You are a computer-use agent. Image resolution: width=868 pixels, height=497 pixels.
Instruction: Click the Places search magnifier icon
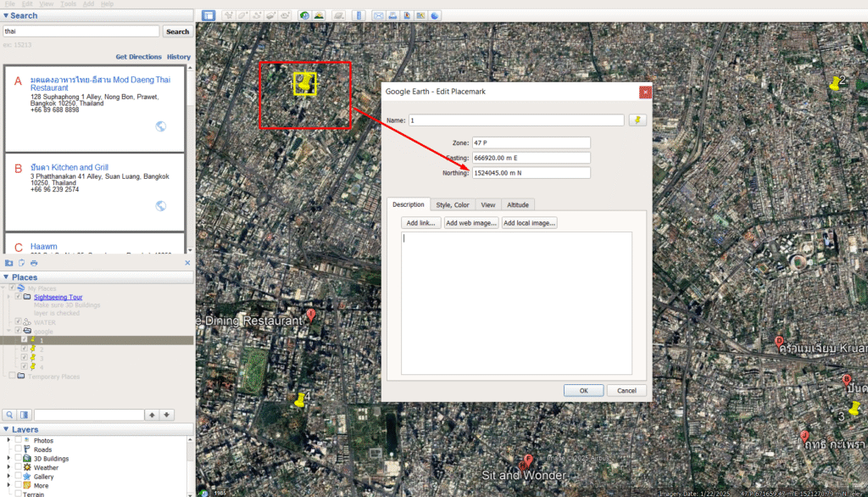(9, 415)
